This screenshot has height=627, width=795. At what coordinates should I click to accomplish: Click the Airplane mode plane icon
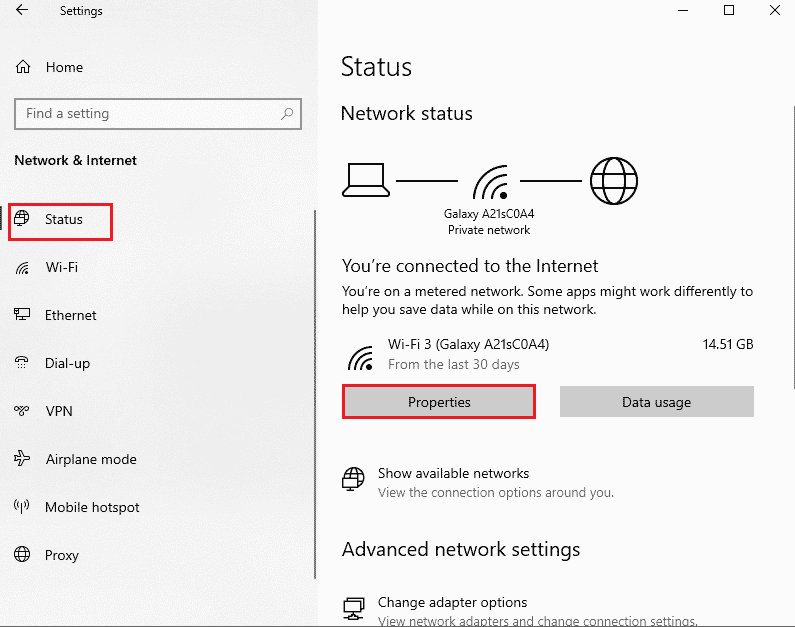pos(21,458)
